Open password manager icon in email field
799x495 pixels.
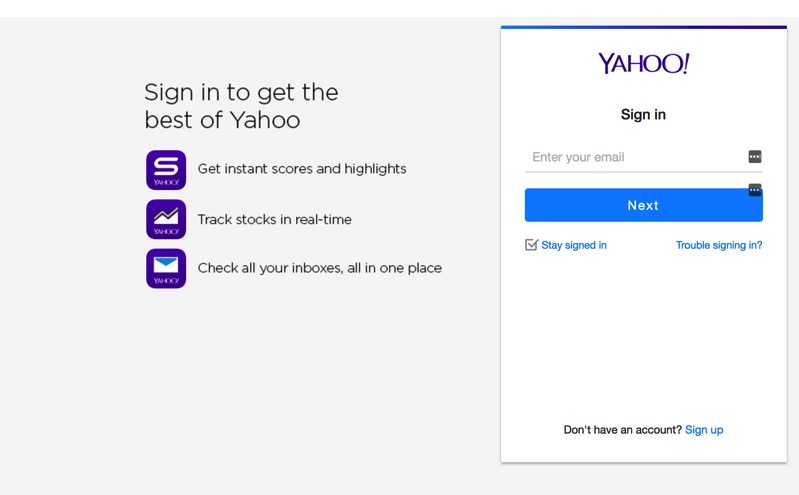pyautogui.click(x=755, y=157)
